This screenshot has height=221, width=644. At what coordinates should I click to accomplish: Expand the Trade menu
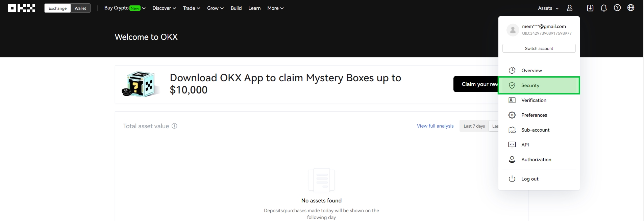[192, 8]
